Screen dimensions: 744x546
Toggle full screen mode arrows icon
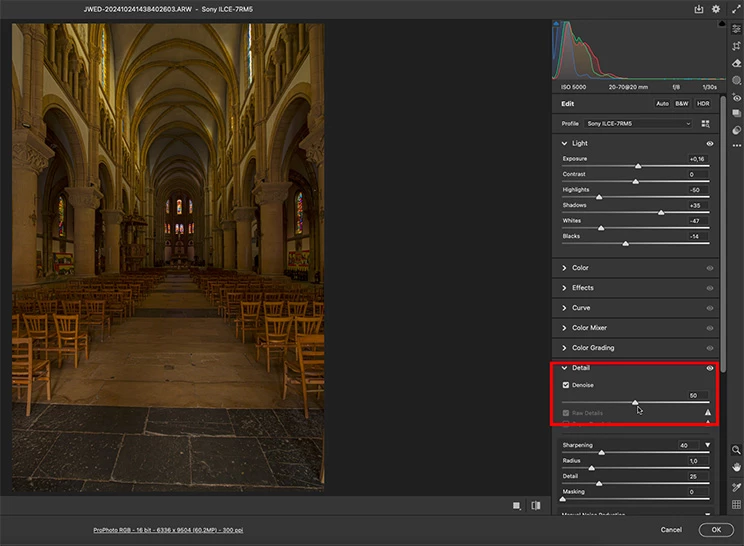coord(736,9)
